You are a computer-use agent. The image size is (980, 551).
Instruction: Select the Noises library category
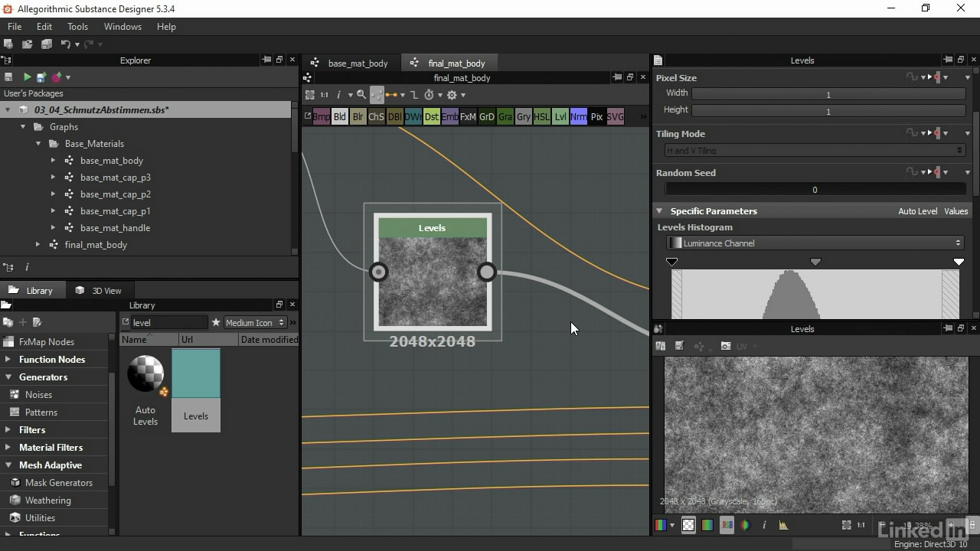(x=38, y=395)
